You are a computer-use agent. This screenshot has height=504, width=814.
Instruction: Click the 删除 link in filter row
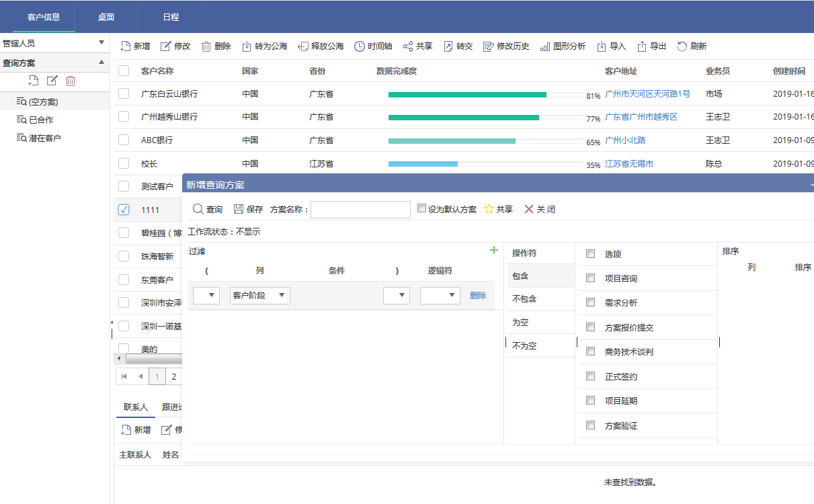(477, 295)
